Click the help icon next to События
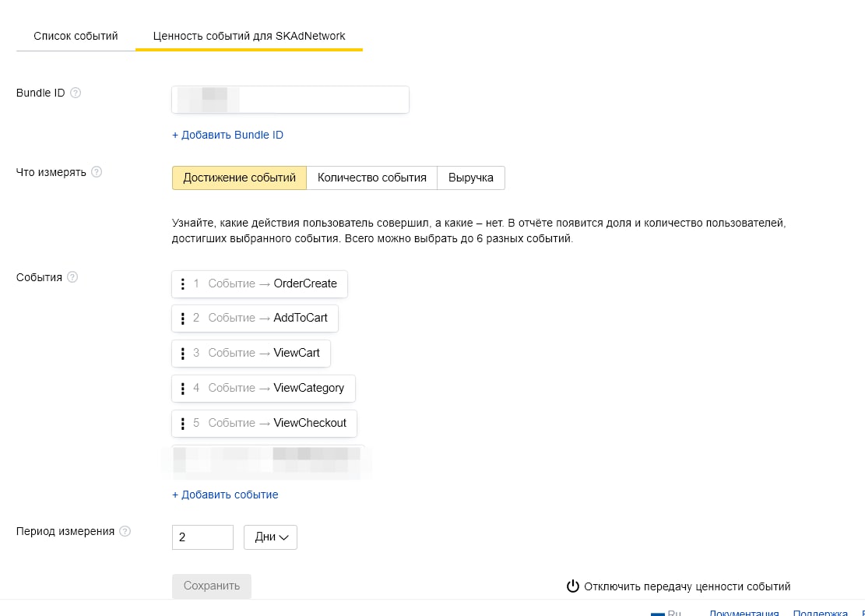Viewport: 865px width, 616px height. point(72,277)
